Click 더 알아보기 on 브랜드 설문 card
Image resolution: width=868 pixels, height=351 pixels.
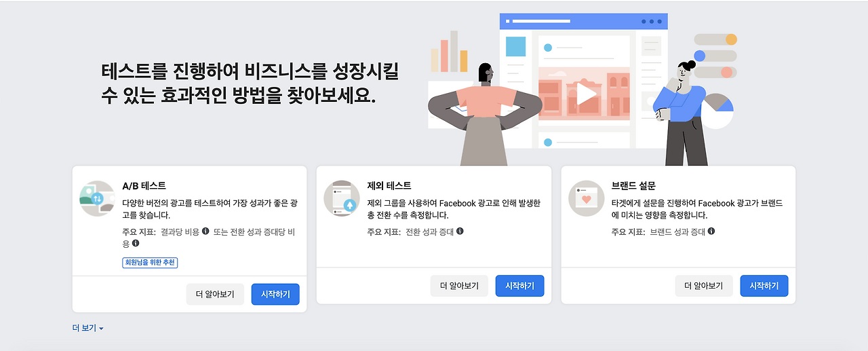tap(704, 286)
